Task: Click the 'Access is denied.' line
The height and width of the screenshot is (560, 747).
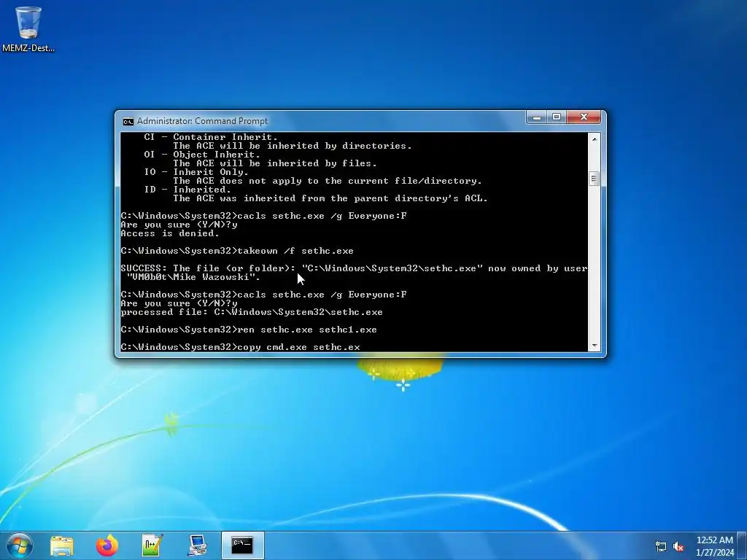Action: (x=170, y=233)
